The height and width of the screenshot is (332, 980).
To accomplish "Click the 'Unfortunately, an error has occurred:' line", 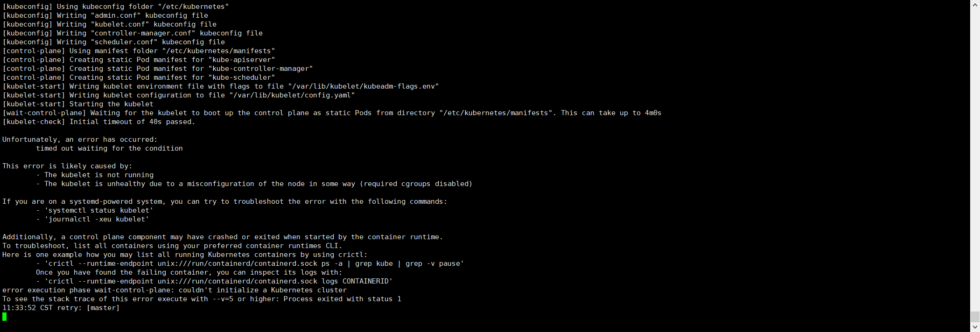I will pyautogui.click(x=80, y=139).
